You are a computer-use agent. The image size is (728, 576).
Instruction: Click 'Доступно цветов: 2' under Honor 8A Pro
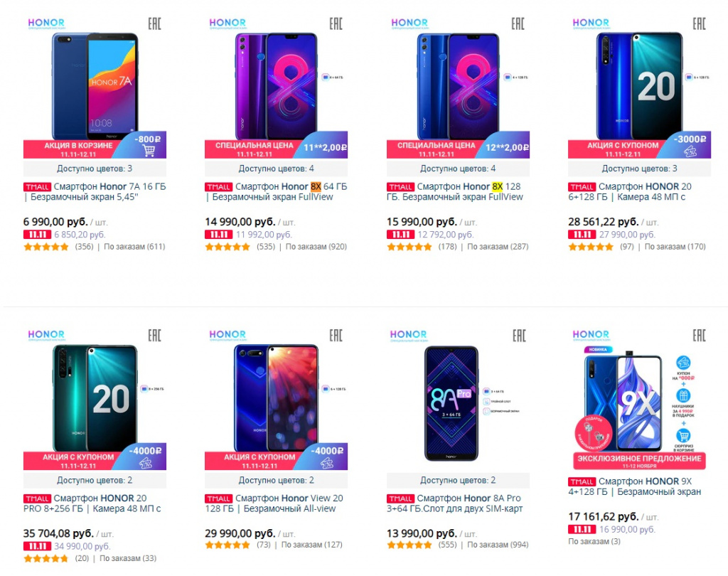(458, 481)
